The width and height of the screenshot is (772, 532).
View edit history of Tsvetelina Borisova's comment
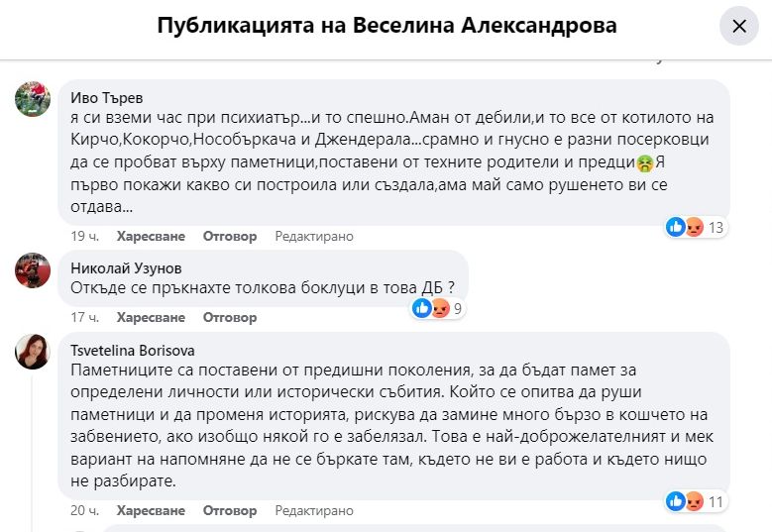[x=314, y=510]
